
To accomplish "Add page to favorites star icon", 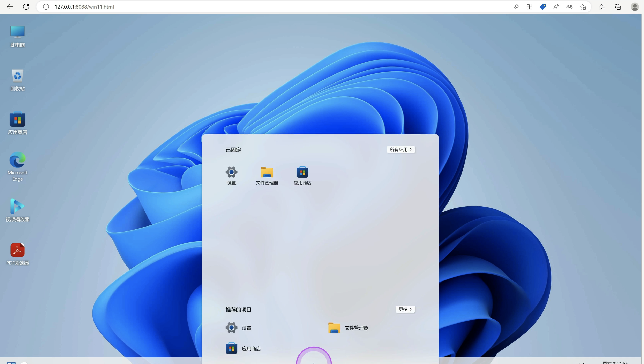I will [x=583, y=7].
